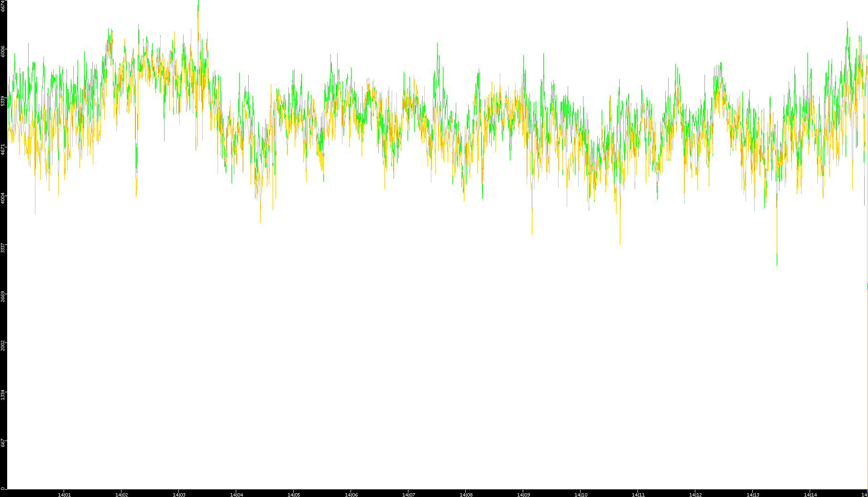
Task: Select the 14:09 time axis marker
Action: pos(523,495)
